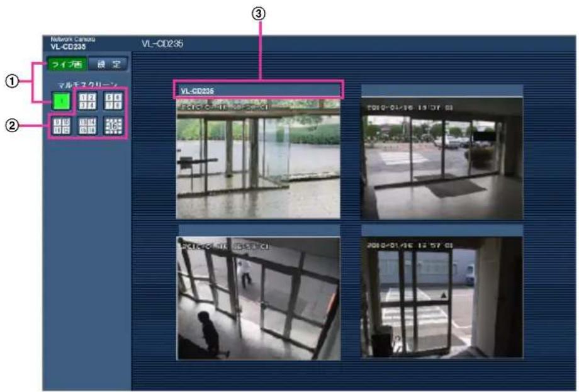This screenshot has height=392, width=579.
Task: Click the Network Camera VL-CD235 sidebar label
Action: pyautogui.click(x=73, y=43)
